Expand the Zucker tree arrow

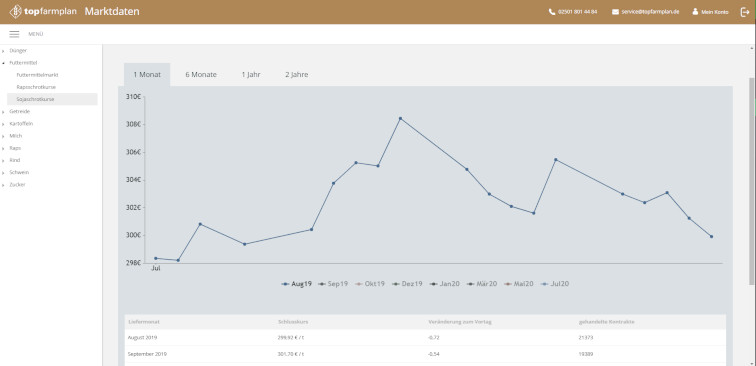point(3,185)
